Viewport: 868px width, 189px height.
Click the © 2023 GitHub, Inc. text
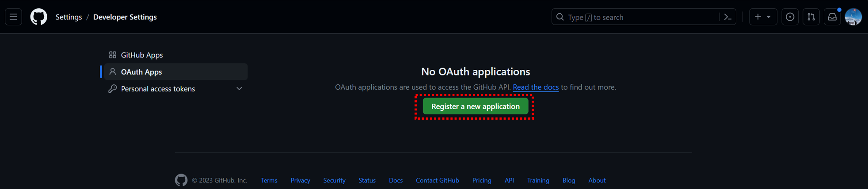pyautogui.click(x=219, y=180)
